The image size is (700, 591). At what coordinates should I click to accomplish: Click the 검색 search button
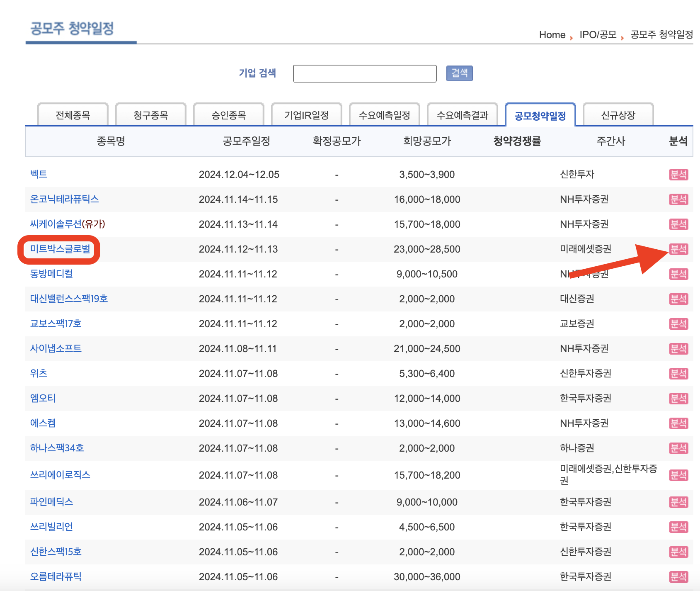point(459,73)
